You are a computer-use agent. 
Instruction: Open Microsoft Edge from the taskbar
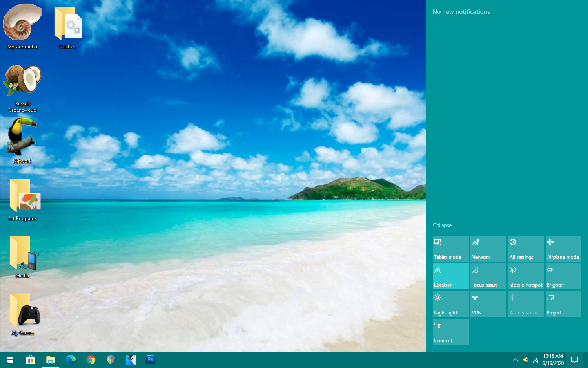pyautogui.click(x=71, y=360)
